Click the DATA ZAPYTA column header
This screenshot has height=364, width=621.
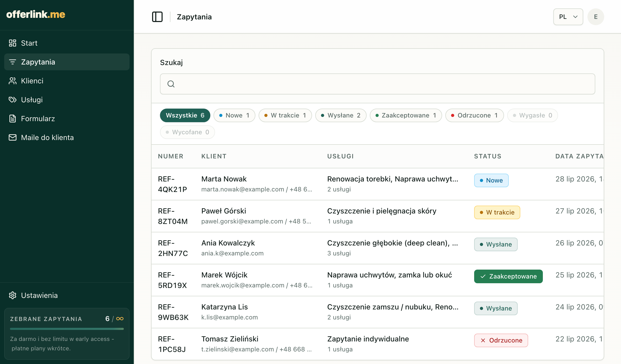tap(580, 156)
